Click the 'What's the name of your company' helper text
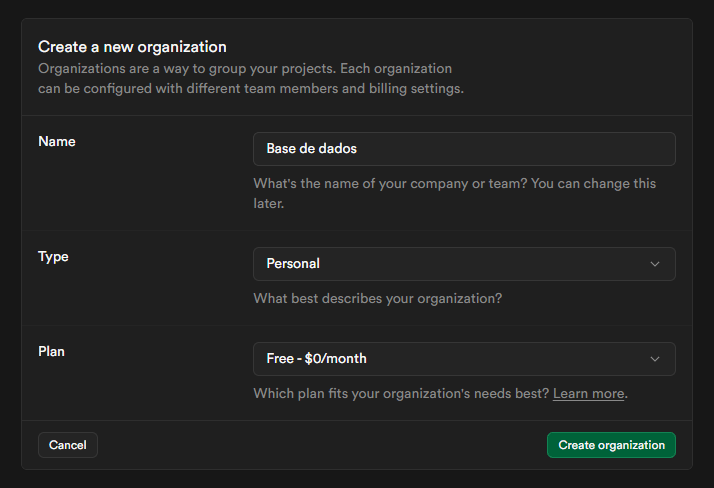The height and width of the screenshot is (488, 714). tap(454, 193)
